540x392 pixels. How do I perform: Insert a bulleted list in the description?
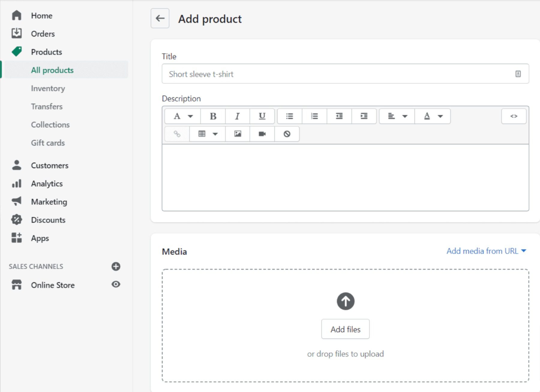289,116
